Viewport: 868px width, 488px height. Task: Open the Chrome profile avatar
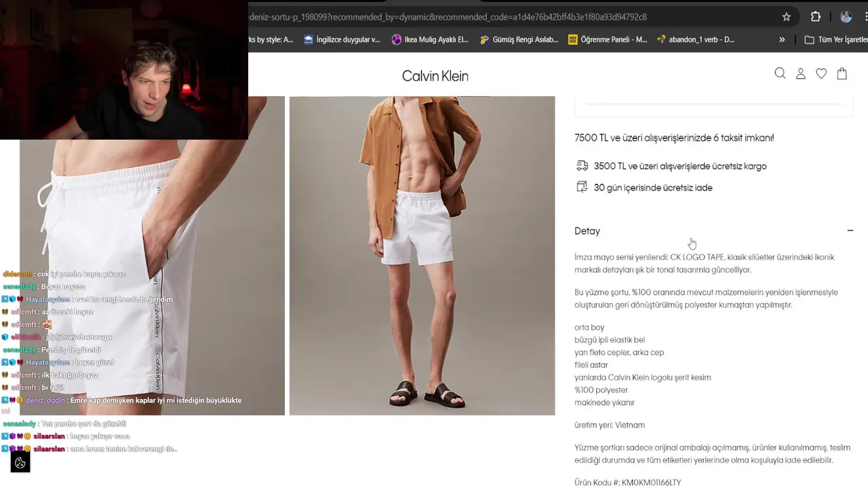846,17
